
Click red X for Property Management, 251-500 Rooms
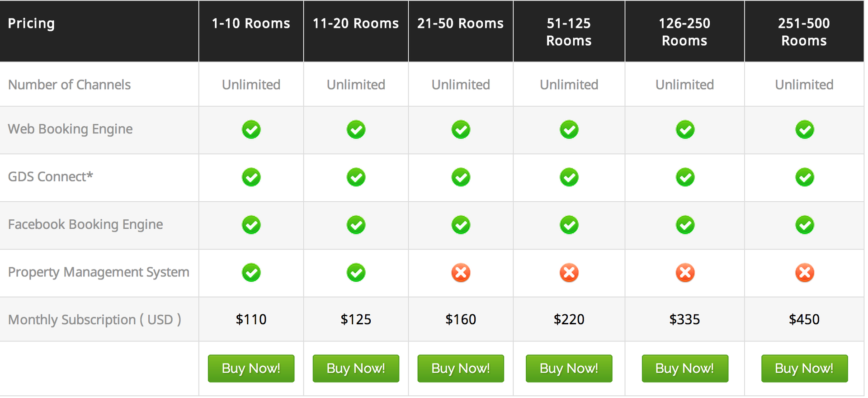click(x=805, y=273)
